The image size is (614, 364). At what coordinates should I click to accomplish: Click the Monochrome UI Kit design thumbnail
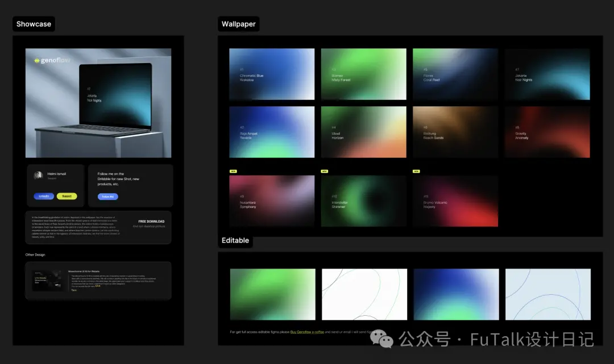(48, 281)
